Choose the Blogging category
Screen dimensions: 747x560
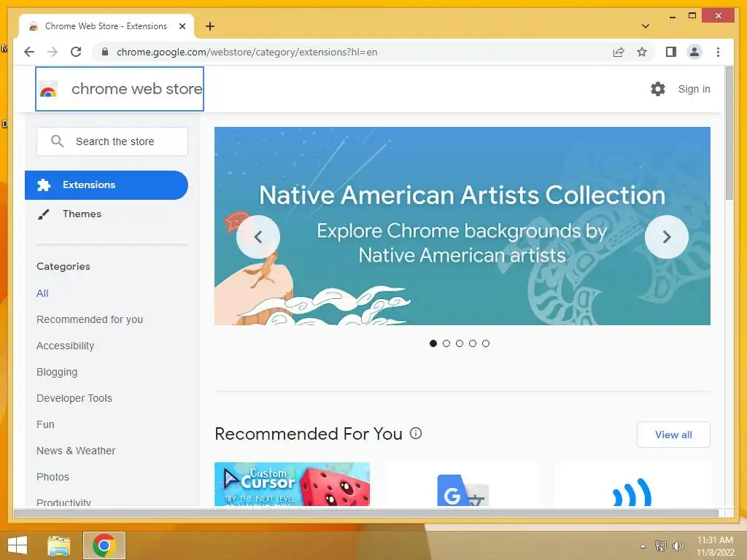(57, 372)
